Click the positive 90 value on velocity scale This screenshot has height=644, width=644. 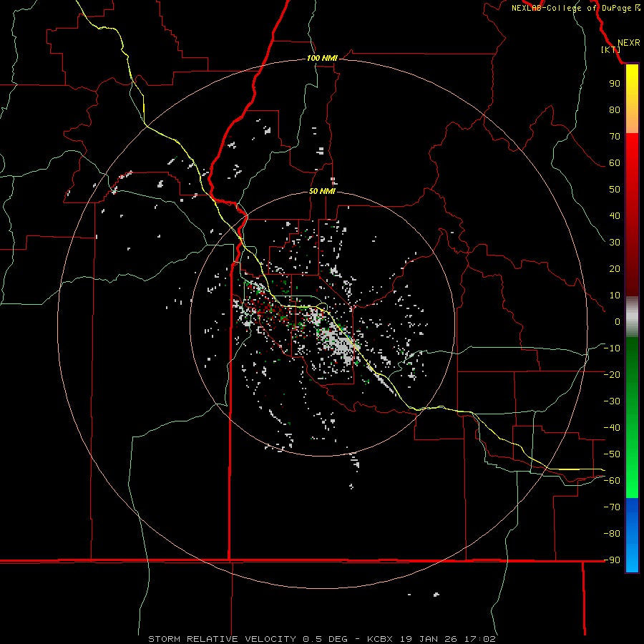615,84
